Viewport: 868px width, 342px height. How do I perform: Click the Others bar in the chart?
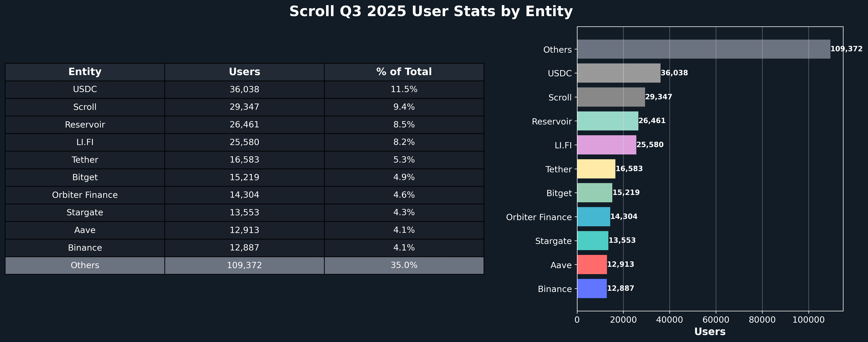pos(703,49)
